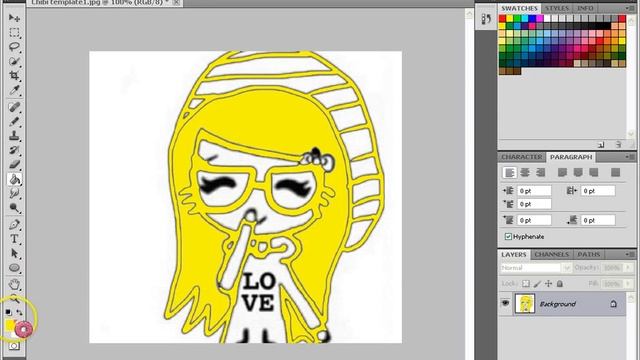
Task: Select the Path Selection tool
Action: [14, 253]
